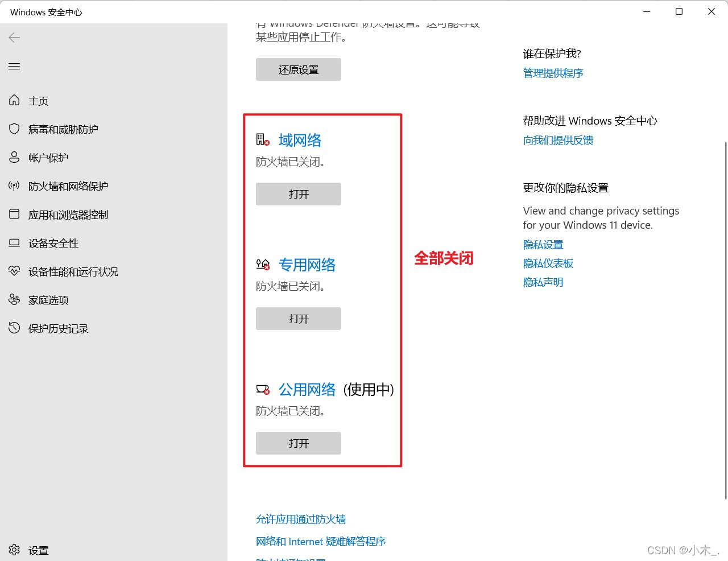Click 防火墙已关闭。 status under 公用网络
728x561 pixels.
point(291,411)
